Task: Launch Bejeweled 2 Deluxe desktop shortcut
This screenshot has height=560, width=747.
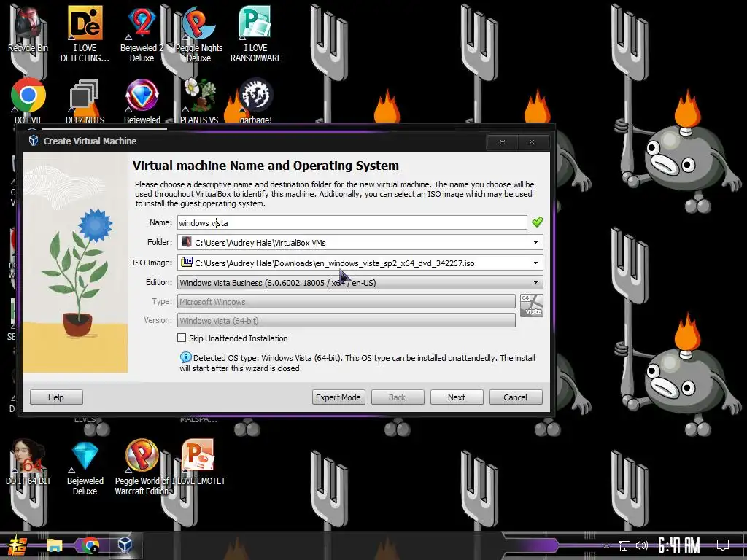Action: (142, 34)
